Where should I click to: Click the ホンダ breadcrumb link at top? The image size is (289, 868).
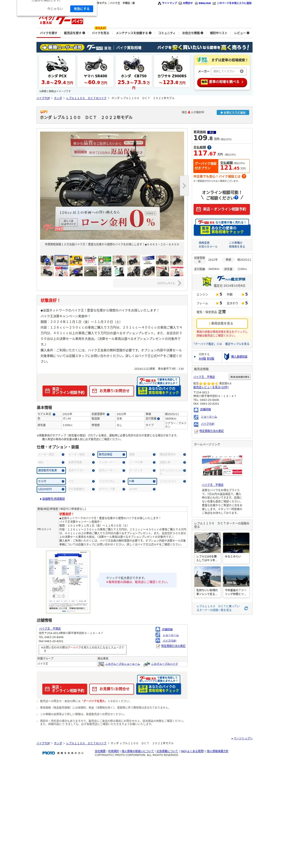click(58, 98)
